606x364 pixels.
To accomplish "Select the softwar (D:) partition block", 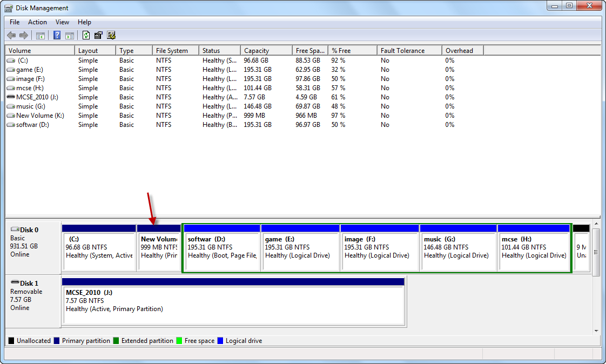I will tap(222, 251).
